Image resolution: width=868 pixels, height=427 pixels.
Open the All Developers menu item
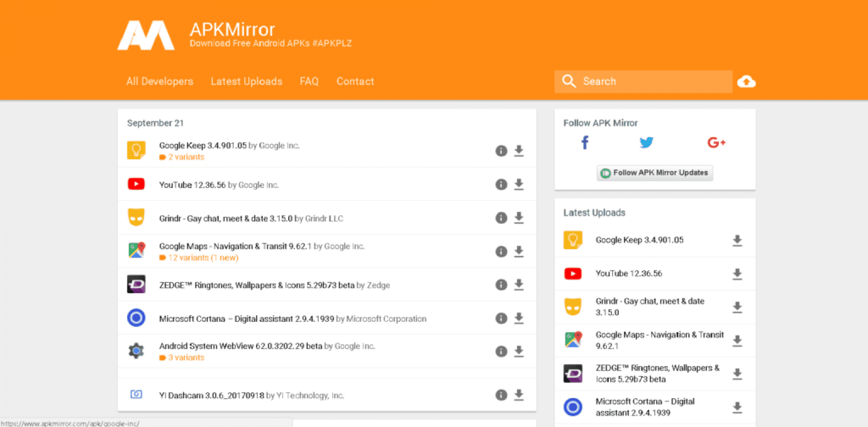pos(159,81)
